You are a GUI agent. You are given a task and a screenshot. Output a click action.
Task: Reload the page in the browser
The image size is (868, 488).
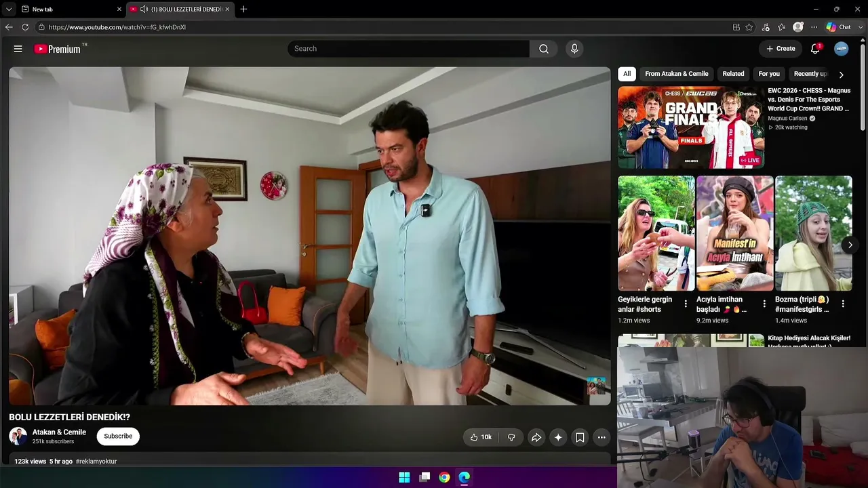click(x=25, y=27)
